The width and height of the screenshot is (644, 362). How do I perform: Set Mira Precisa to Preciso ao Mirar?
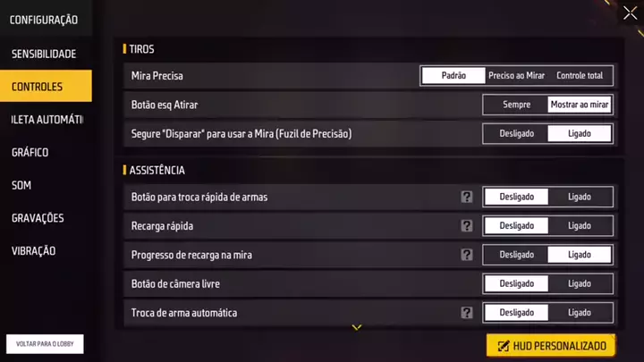[516, 76]
